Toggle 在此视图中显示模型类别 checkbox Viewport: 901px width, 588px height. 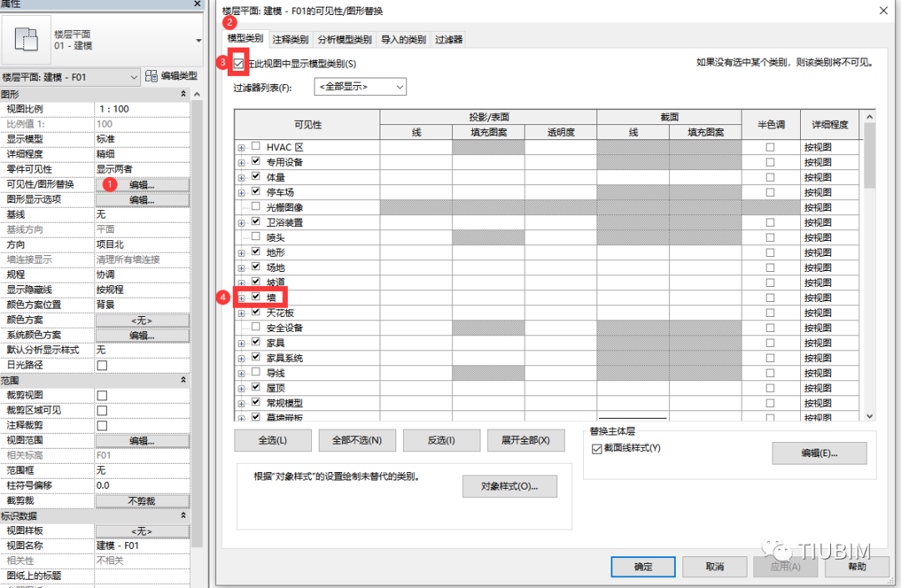239,63
